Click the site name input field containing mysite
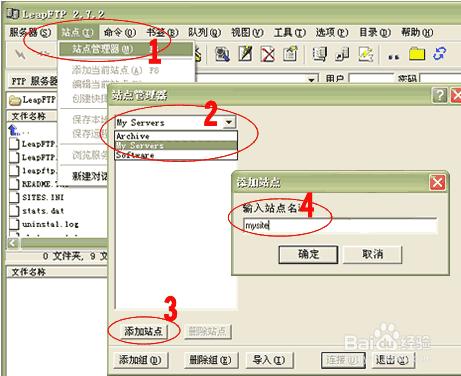 (340, 226)
